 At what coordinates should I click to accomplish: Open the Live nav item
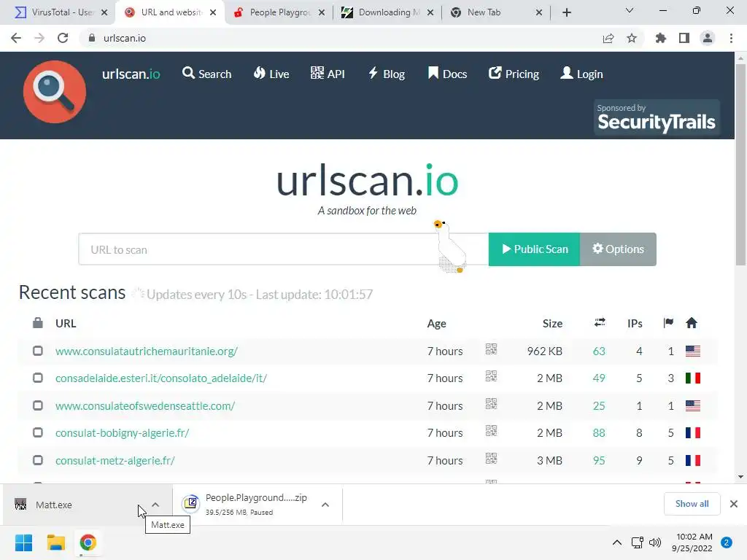(271, 74)
